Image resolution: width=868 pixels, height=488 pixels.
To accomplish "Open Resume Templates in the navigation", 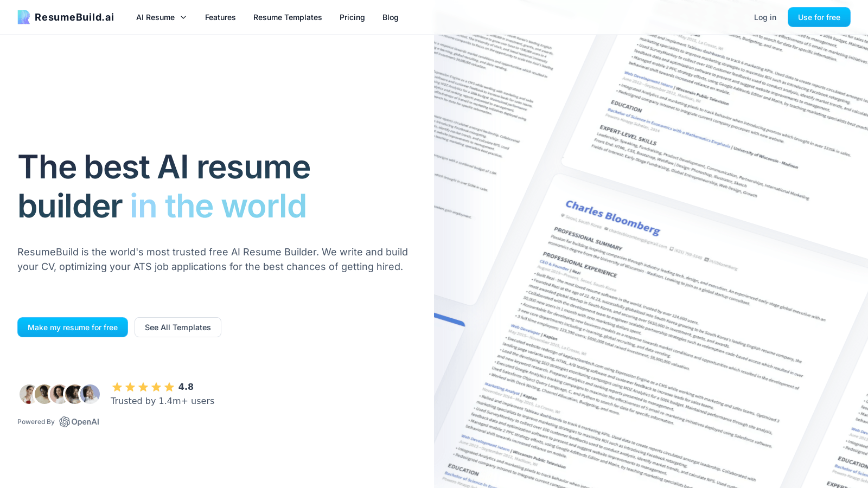I will click(x=288, y=17).
